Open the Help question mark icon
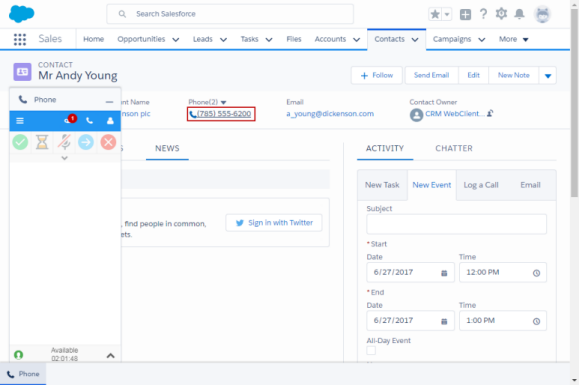The width and height of the screenshot is (579, 385). click(x=483, y=14)
